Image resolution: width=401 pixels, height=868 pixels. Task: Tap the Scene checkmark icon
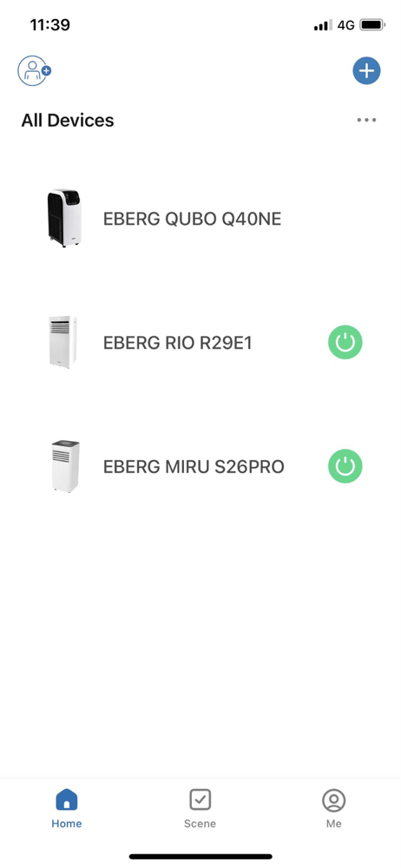pos(200,799)
